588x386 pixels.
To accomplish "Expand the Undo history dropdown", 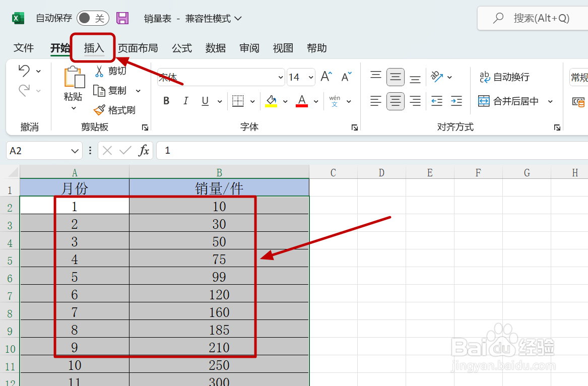I will coord(38,71).
